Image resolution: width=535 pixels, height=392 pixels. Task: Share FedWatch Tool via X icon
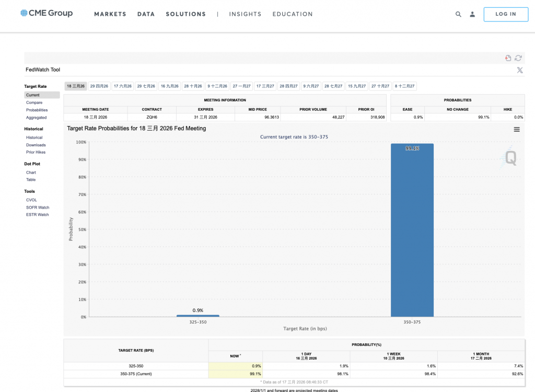click(519, 70)
